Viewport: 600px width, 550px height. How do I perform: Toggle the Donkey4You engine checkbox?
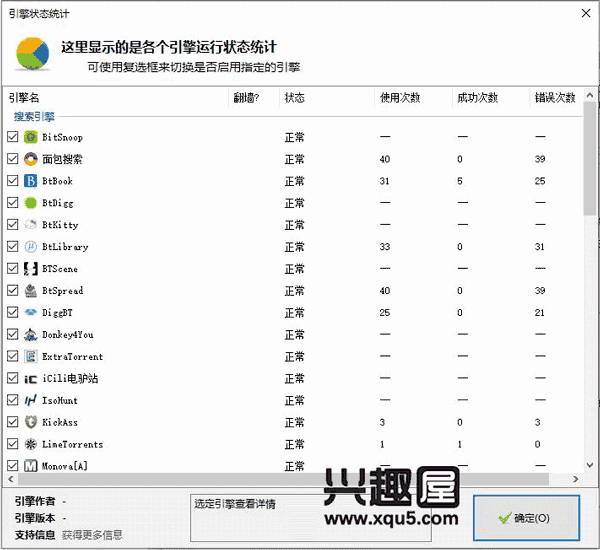(x=13, y=335)
